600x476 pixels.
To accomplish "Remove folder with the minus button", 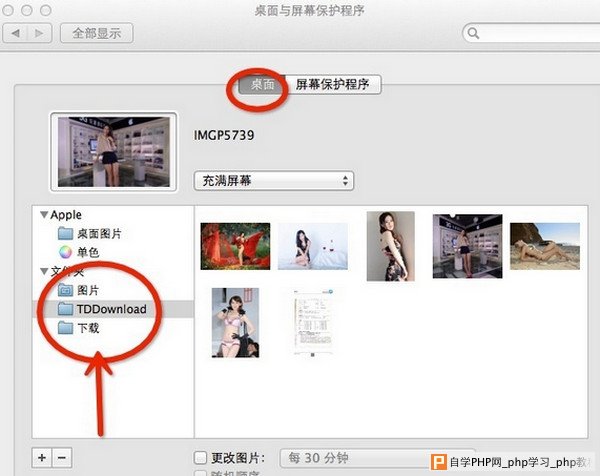I will (x=62, y=458).
